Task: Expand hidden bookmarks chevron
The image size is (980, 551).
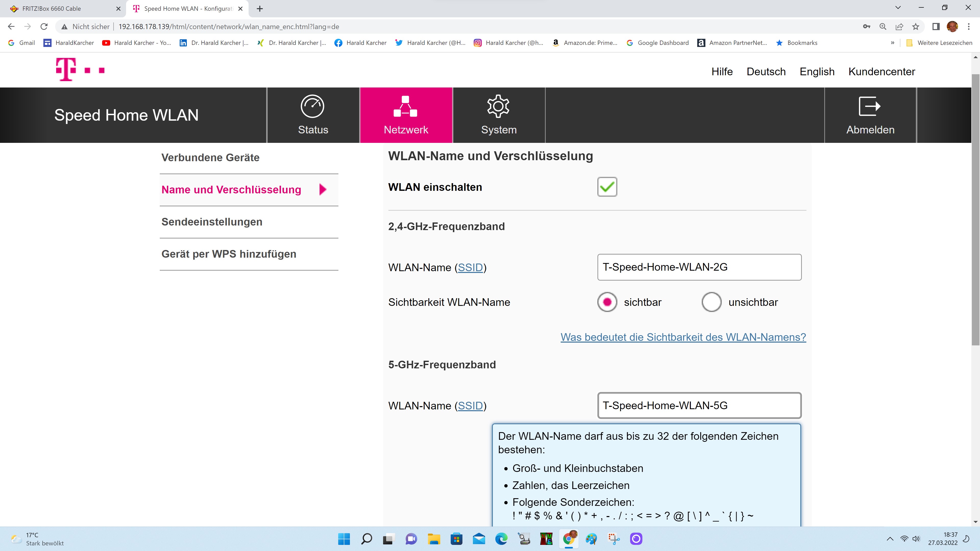Action: click(x=892, y=43)
